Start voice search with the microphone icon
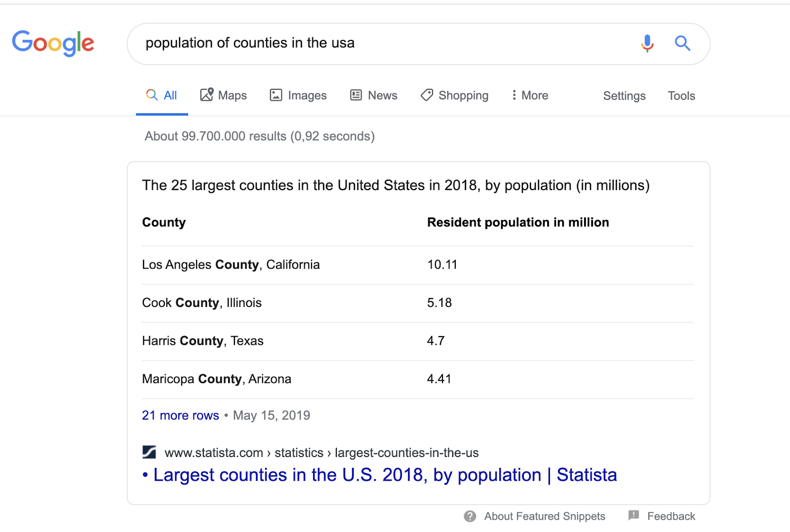Image resolution: width=790 pixels, height=532 pixels. point(647,43)
